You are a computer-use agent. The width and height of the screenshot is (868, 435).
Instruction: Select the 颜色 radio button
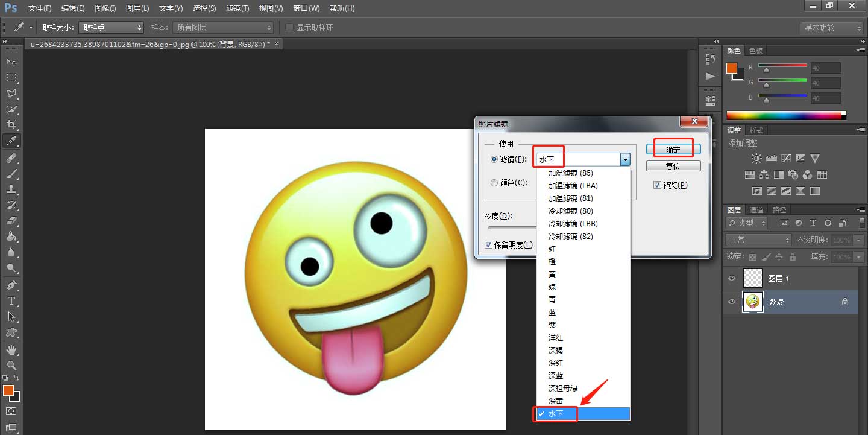tap(494, 182)
